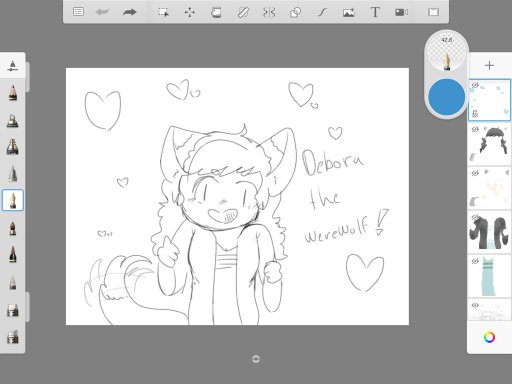Expand the brush puck showing 42.6 size
The width and height of the screenshot is (512, 384).
click(x=447, y=53)
